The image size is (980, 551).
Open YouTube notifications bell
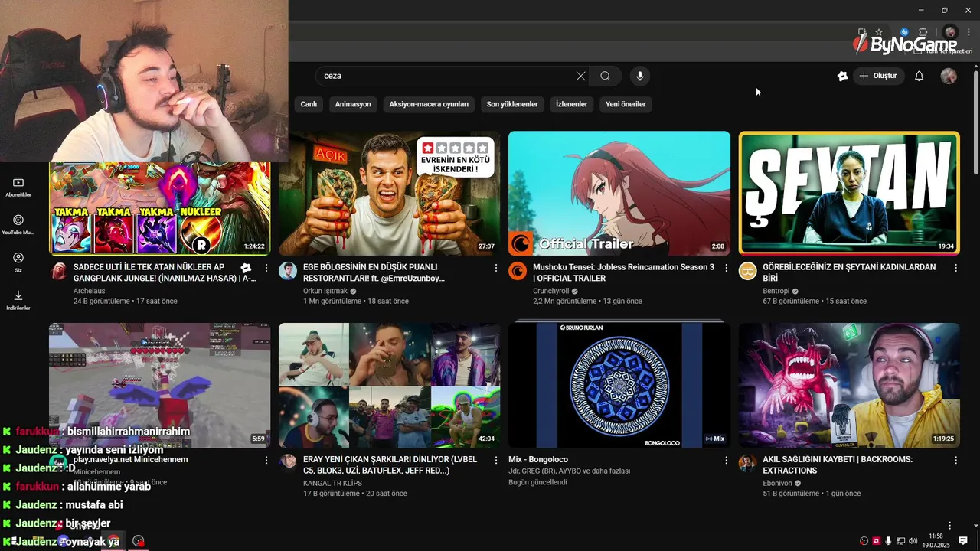tap(920, 76)
